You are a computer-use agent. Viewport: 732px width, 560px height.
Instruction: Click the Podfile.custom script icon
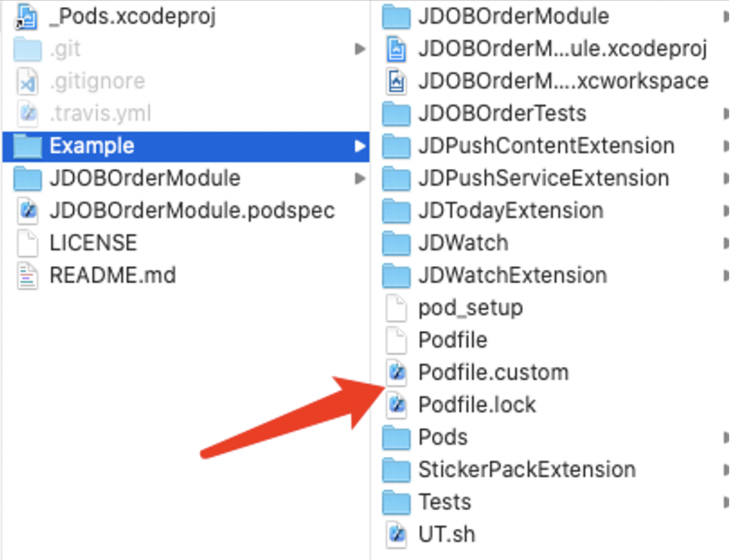(x=396, y=372)
